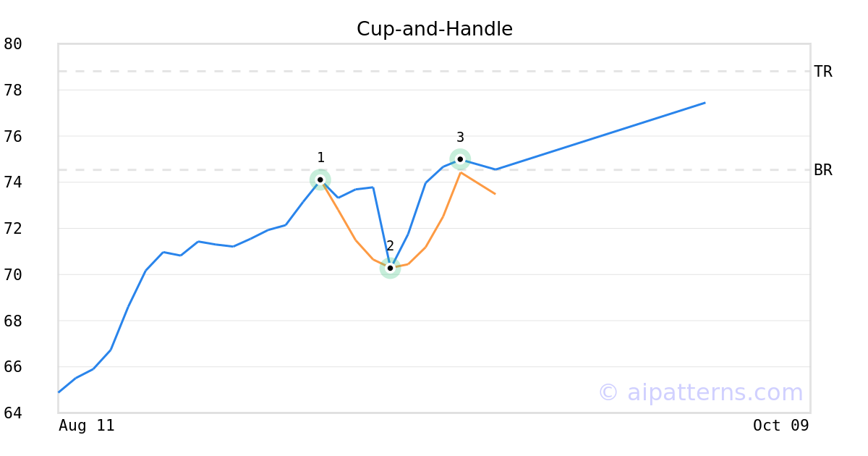Click the 74 price axis label
The width and height of the screenshot is (868, 456).
point(13,182)
